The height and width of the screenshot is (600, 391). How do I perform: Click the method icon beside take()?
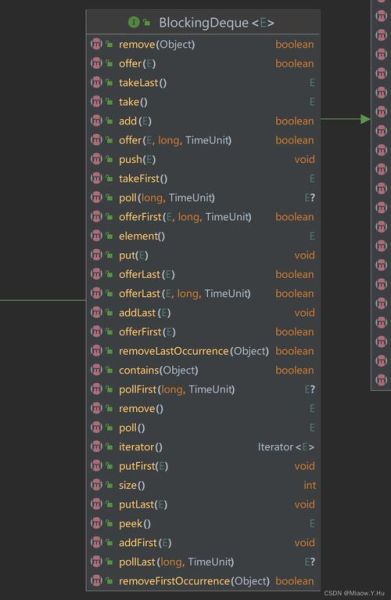tap(96, 101)
